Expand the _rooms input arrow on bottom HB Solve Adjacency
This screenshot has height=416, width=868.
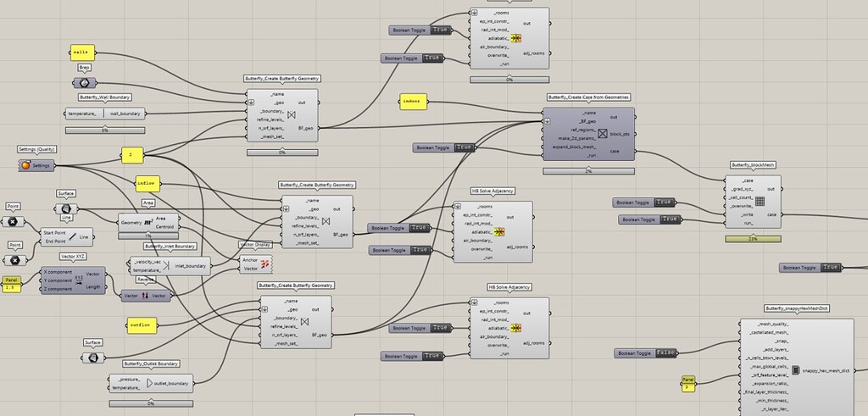[x=474, y=302]
